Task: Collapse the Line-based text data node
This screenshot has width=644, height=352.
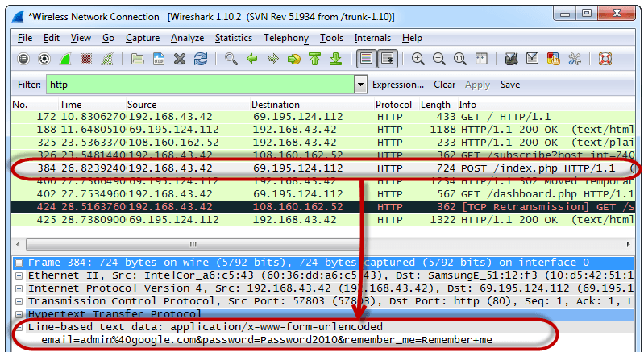Action: 19,327
